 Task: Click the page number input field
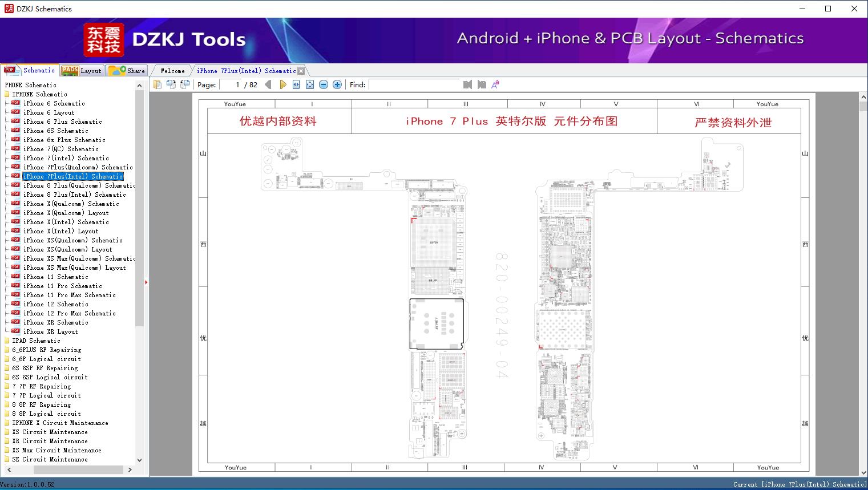pos(230,84)
